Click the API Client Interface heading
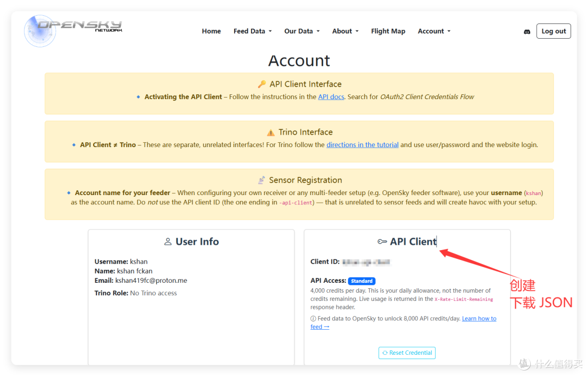The width and height of the screenshot is (588, 376). pos(305,84)
